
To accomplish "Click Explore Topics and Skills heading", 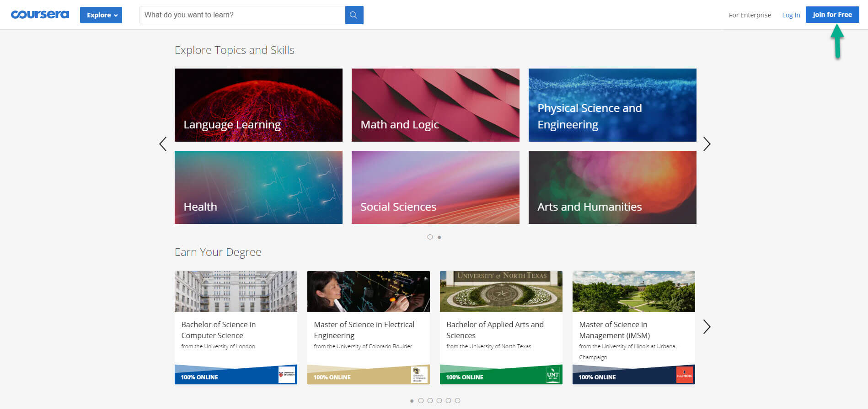I will (235, 50).
